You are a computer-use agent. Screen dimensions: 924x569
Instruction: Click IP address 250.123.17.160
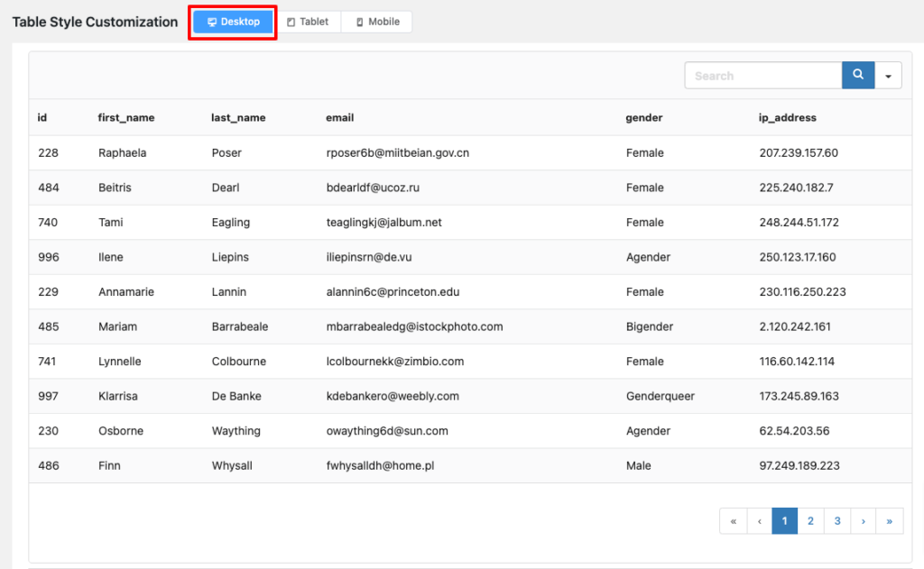coord(798,257)
